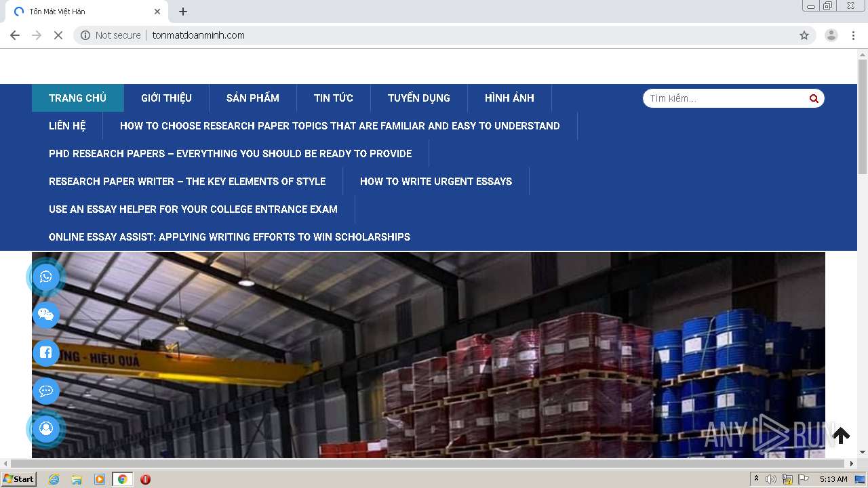The image size is (868, 488).
Task: Click the Facebook floating icon
Action: 46,352
